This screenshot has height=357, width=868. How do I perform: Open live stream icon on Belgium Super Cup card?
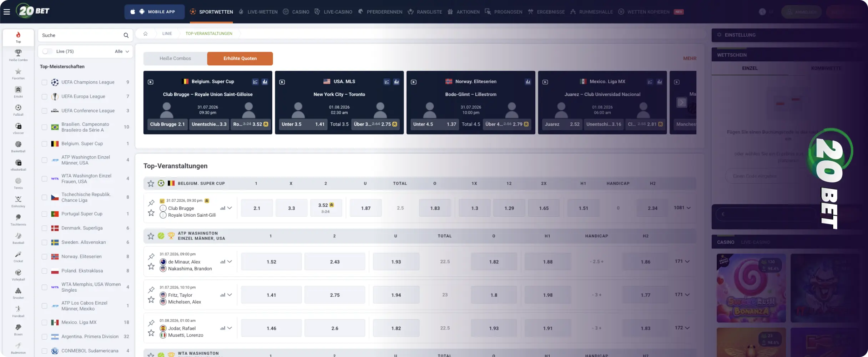[151, 82]
